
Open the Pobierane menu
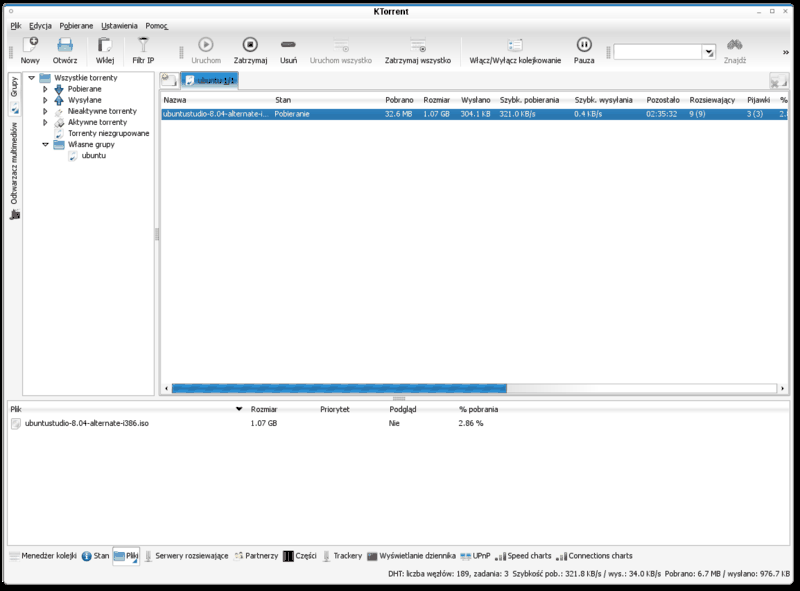coord(76,26)
